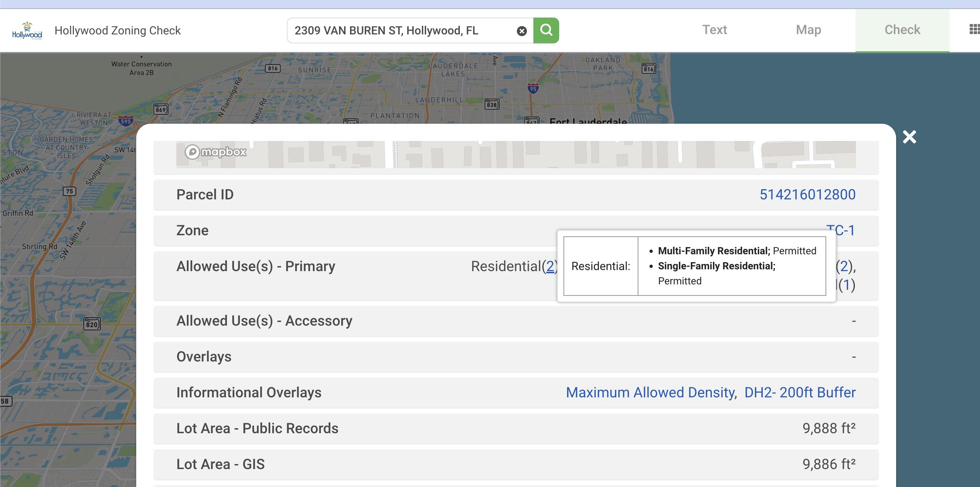Select the Check tab
980x487 pixels.
point(902,30)
